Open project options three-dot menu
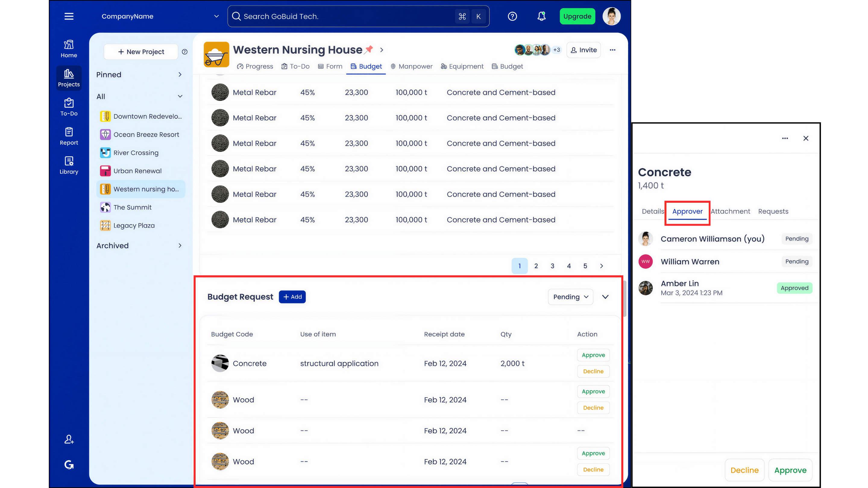The width and height of the screenshot is (868, 488). (612, 50)
